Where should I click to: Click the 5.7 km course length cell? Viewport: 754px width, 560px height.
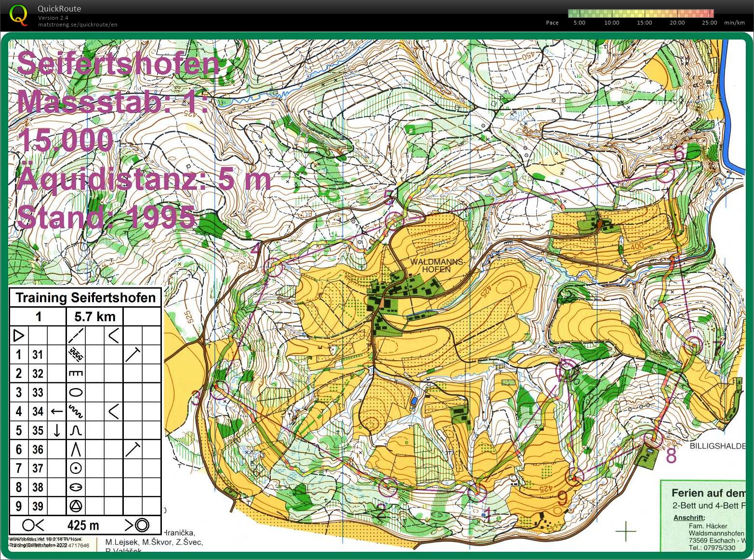tap(94, 316)
